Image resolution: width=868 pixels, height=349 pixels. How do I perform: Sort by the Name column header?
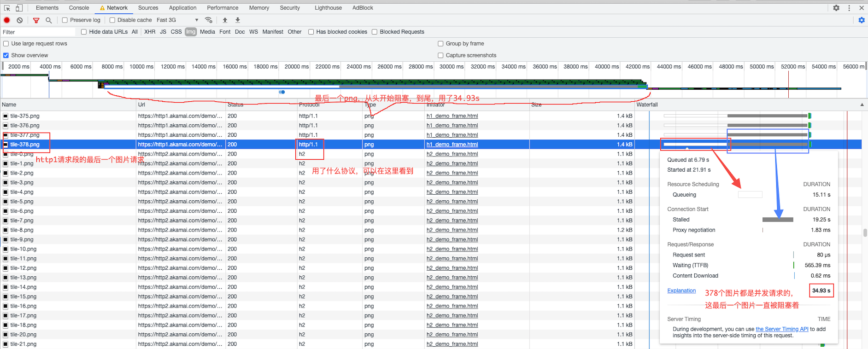[68, 105]
